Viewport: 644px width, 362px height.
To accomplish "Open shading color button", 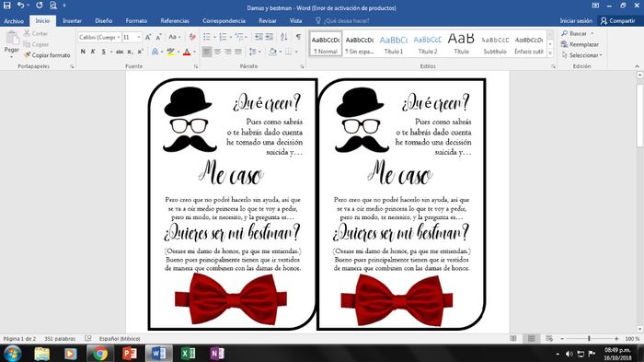I will (272, 52).
